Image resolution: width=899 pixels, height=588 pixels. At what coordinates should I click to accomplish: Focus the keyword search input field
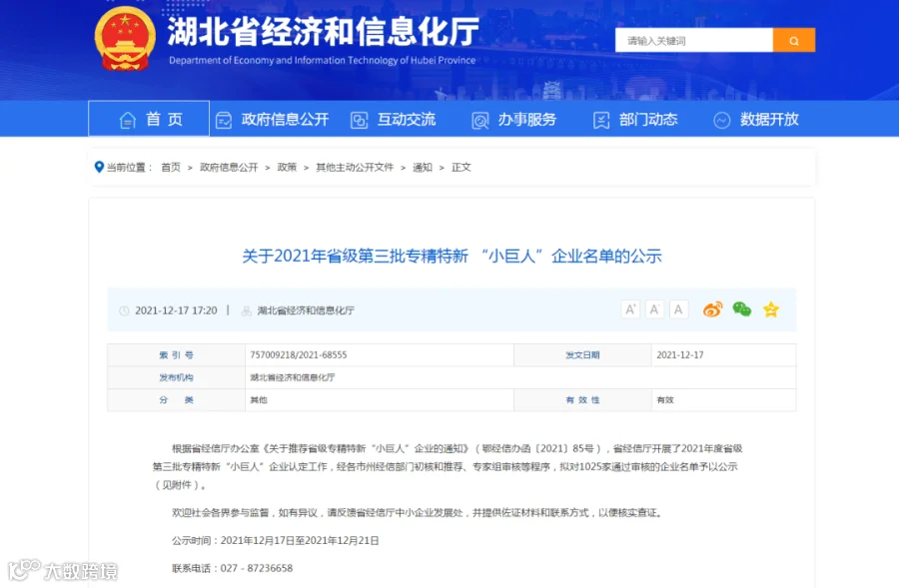tap(694, 40)
